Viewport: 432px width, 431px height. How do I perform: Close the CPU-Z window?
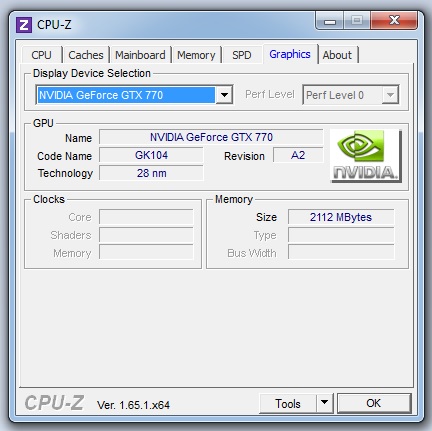coord(394,21)
